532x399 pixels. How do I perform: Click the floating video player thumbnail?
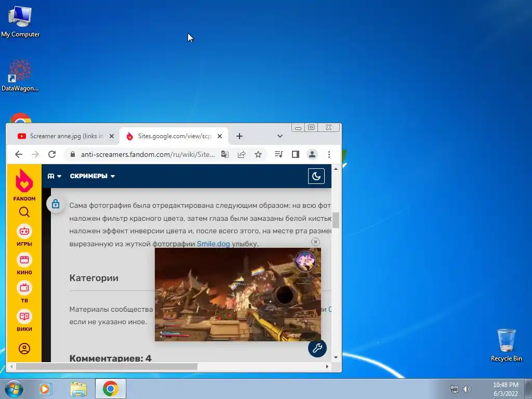(238, 295)
